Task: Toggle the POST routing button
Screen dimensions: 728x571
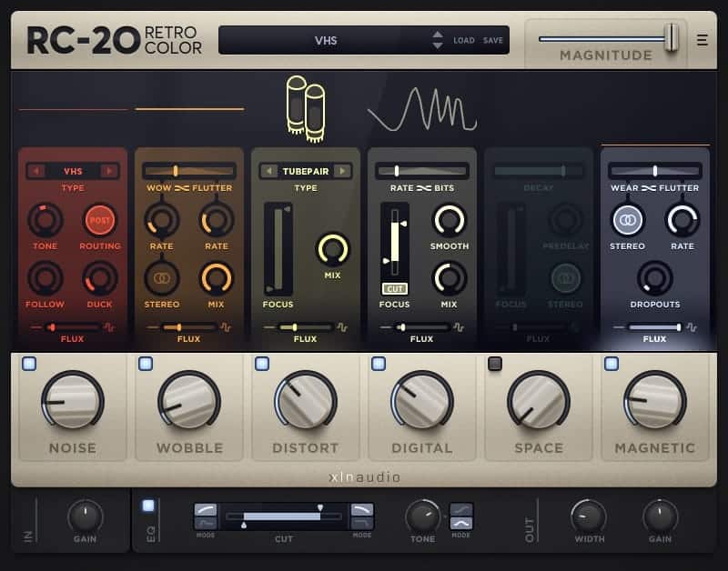Action: (x=100, y=220)
